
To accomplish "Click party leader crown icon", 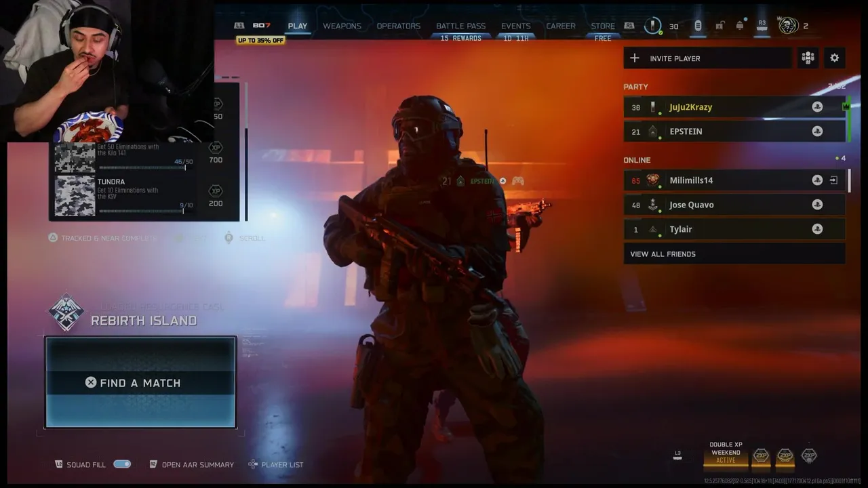I will point(846,106).
